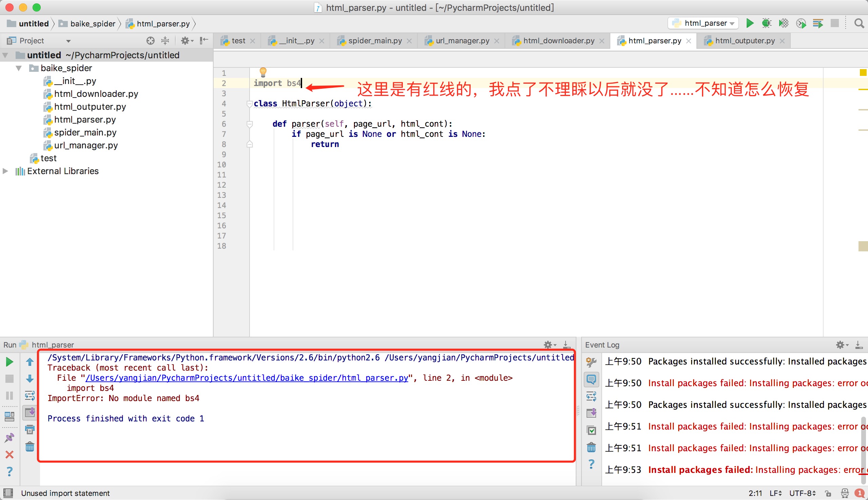
Task: Click the profile run icon in toolbar
Action: click(x=801, y=23)
